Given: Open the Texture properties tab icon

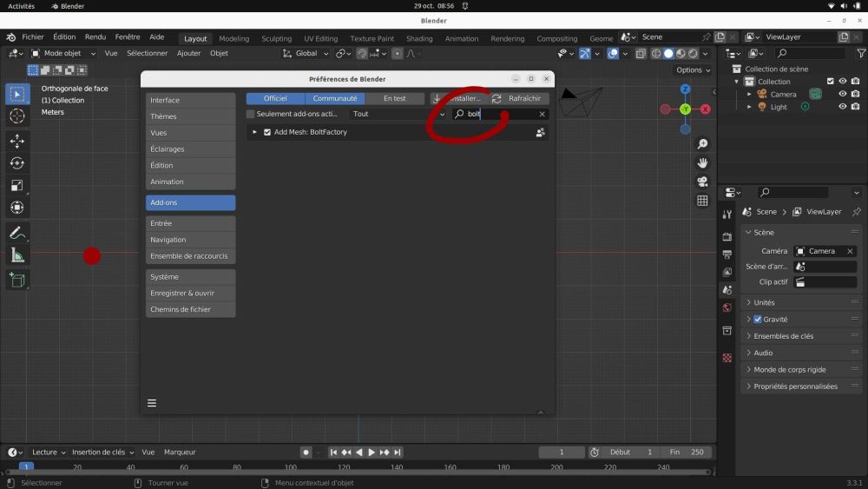Looking at the screenshot, I should (x=727, y=358).
